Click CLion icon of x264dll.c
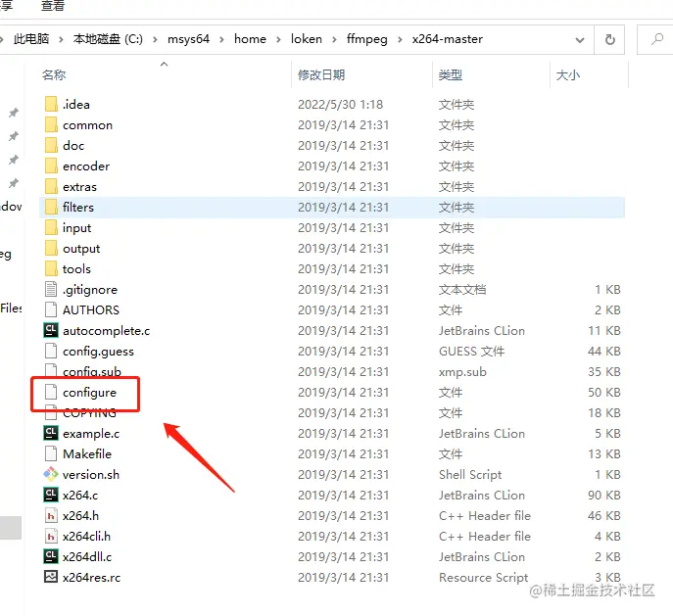Screen dimensions: 673x616 pos(51,556)
